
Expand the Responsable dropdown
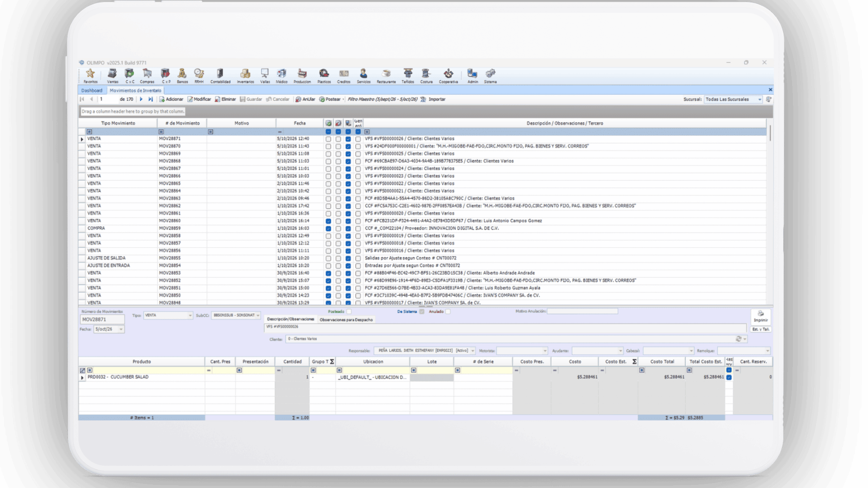(x=473, y=351)
